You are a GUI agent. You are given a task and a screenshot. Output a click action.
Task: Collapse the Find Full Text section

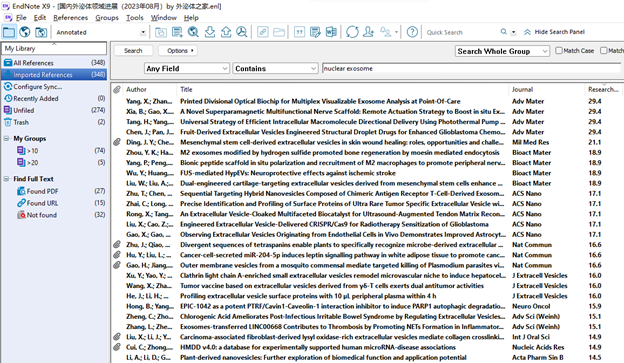(x=6, y=179)
